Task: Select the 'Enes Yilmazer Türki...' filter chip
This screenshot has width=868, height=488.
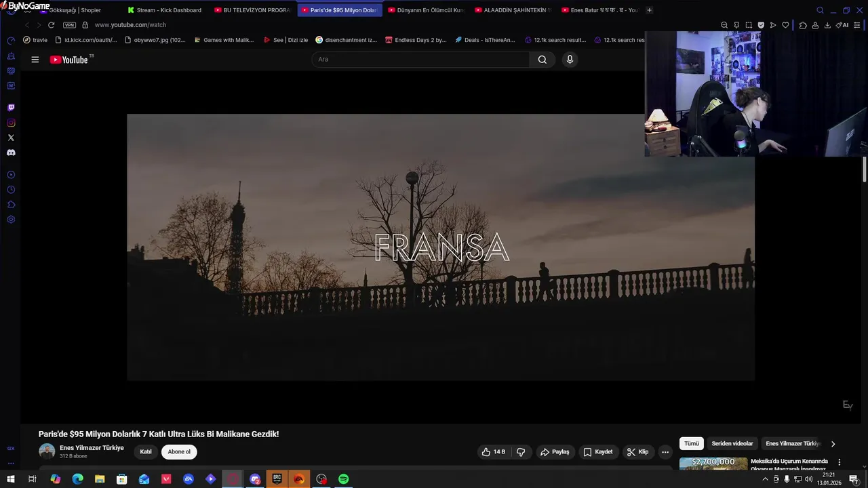Action: point(793,444)
